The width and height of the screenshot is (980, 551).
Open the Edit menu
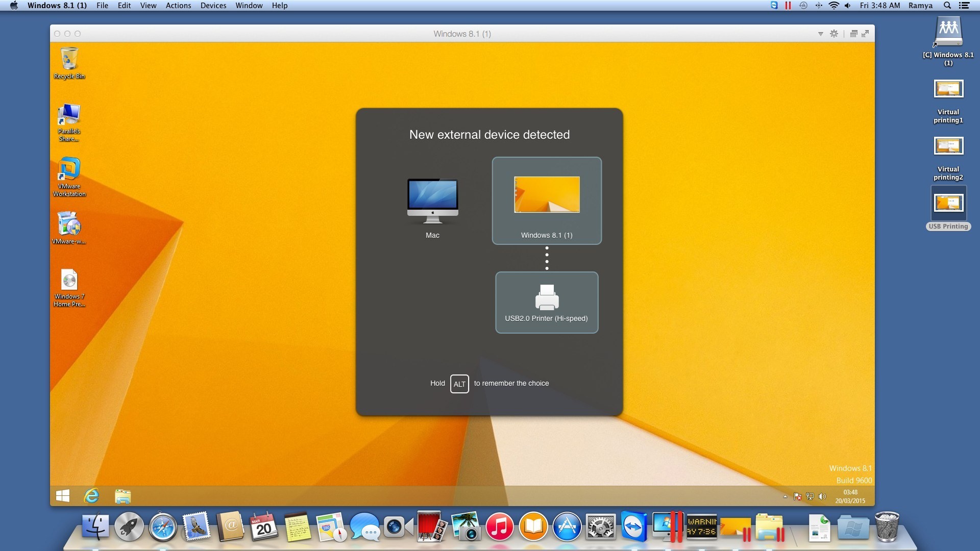pos(124,6)
